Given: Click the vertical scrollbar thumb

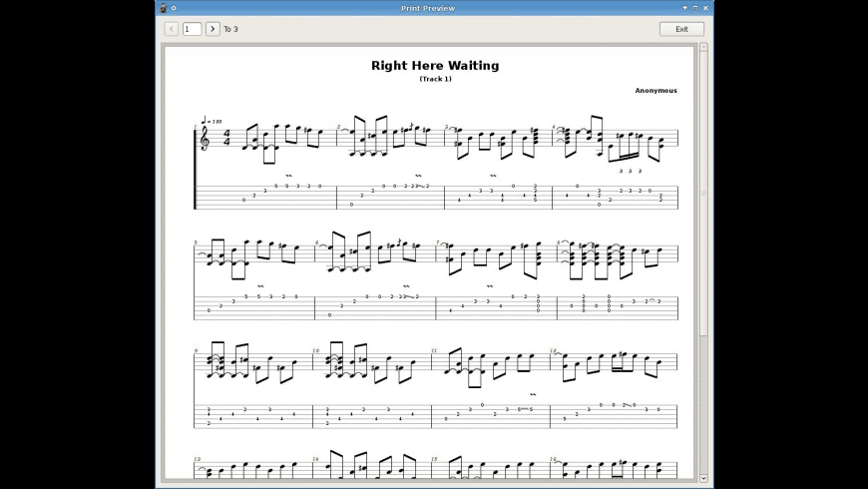Looking at the screenshot, I should coord(703,194).
